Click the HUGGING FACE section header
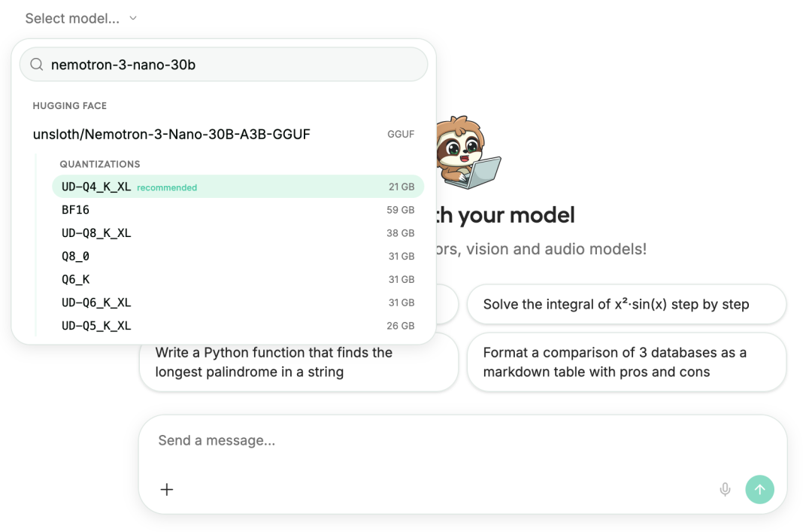 point(70,106)
